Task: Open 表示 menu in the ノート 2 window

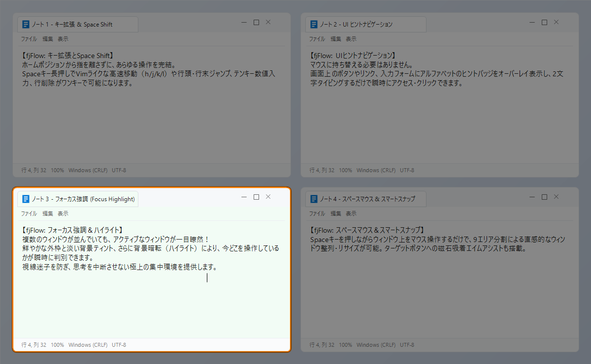Action: (x=351, y=39)
